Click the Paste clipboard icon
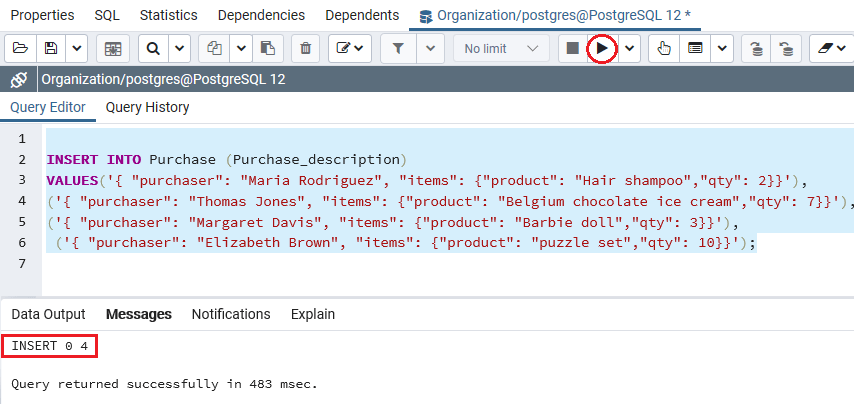The height and width of the screenshot is (404, 854). (267, 48)
